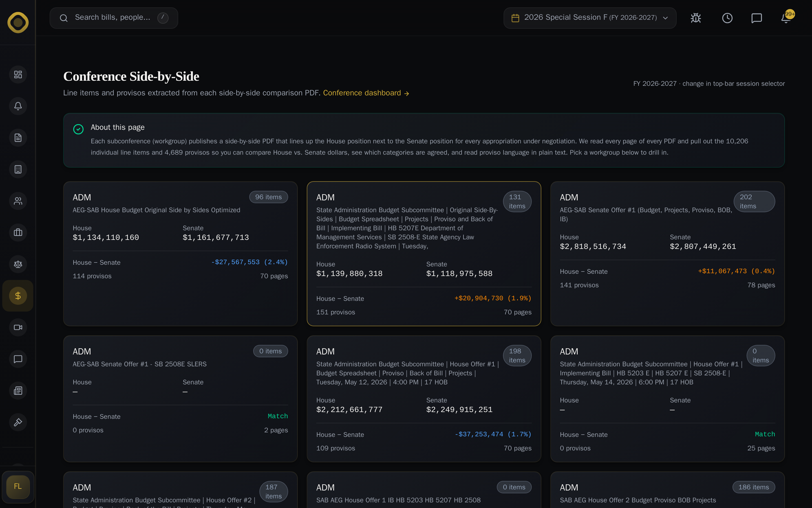Screen dimensions: 812x508
Task: Click House amount $1,134,110,160
Action: tap(106, 238)
